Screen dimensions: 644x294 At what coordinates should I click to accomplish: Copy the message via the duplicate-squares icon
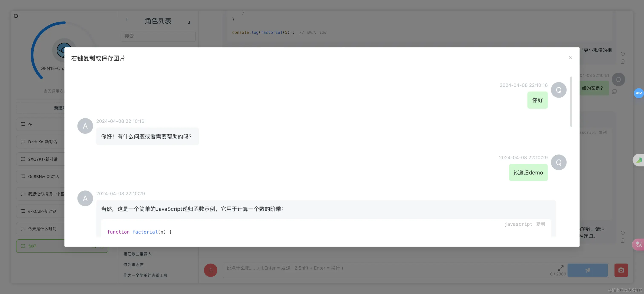pos(615,92)
